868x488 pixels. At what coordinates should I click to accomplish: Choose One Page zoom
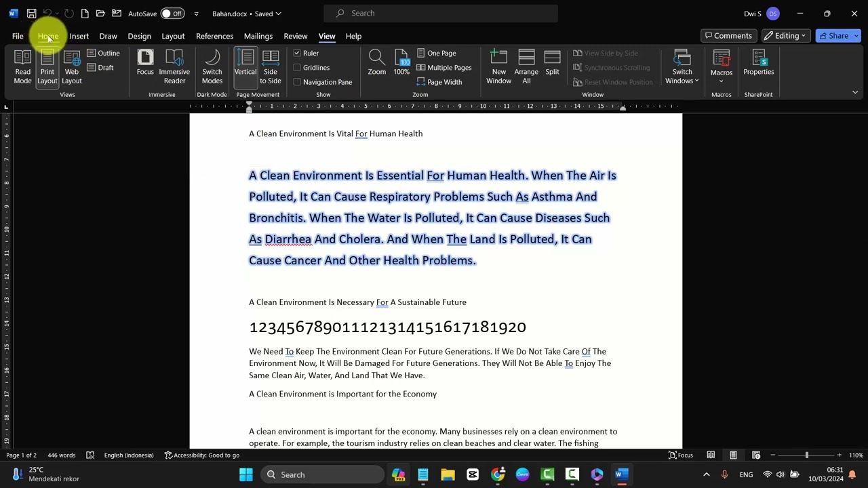point(436,53)
